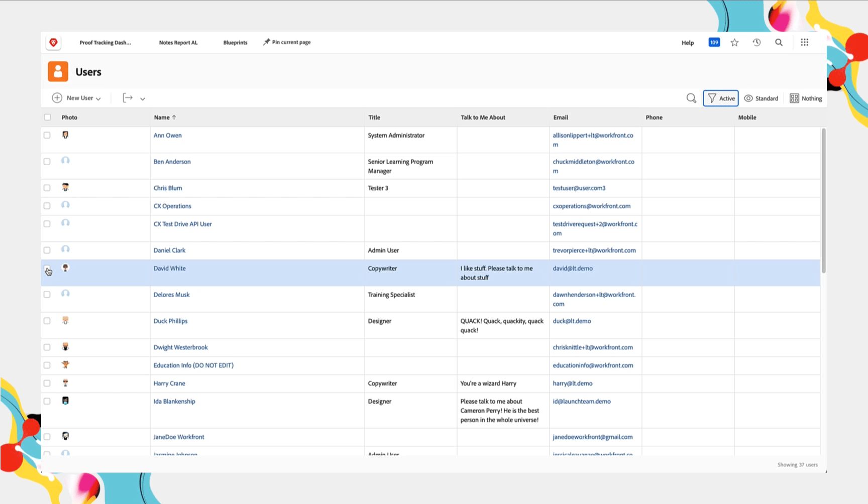Open the Active filter dropdown
This screenshot has width=868, height=504.
click(x=720, y=98)
